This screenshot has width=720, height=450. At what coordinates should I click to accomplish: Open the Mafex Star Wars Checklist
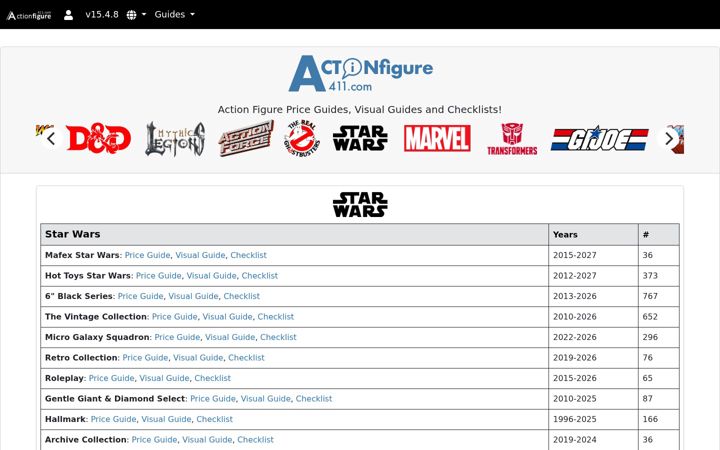pyautogui.click(x=248, y=255)
